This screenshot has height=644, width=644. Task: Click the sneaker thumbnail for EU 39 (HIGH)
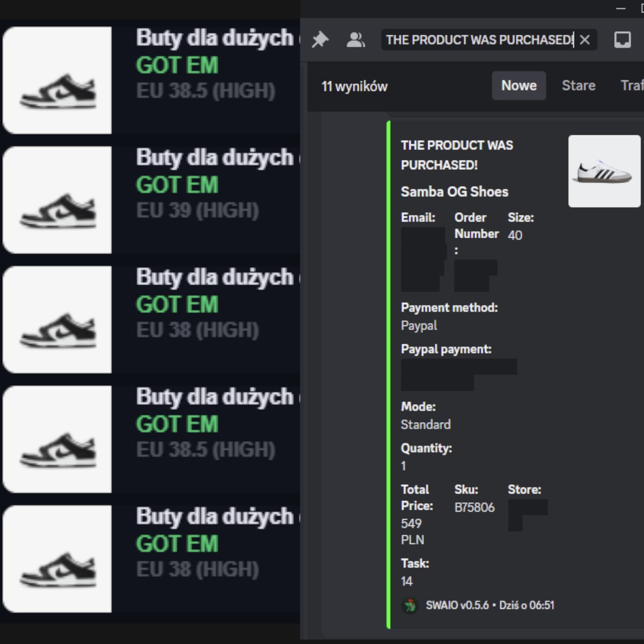coord(57,200)
